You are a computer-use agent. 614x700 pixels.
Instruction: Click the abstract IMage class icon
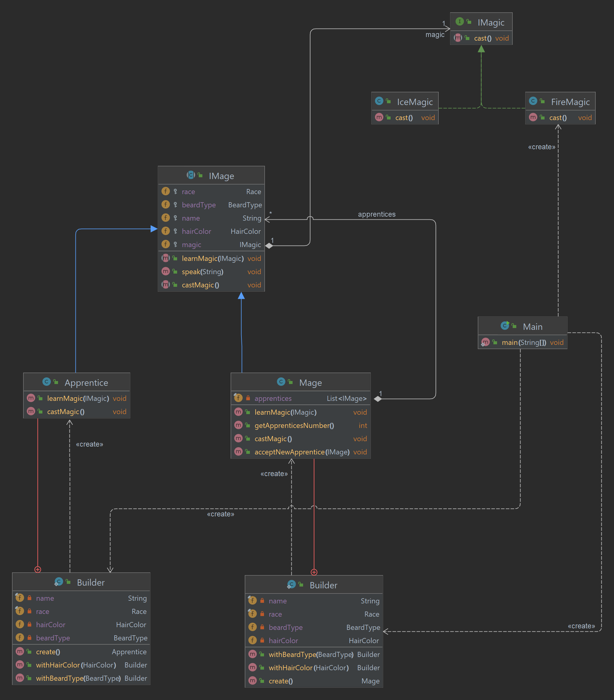point(191,175)
